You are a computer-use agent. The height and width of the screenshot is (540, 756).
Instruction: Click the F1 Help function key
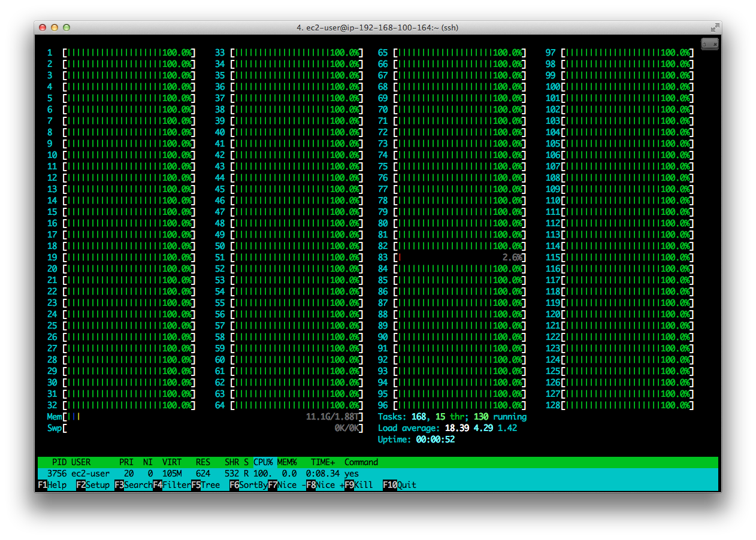click(x=52, y=485)
